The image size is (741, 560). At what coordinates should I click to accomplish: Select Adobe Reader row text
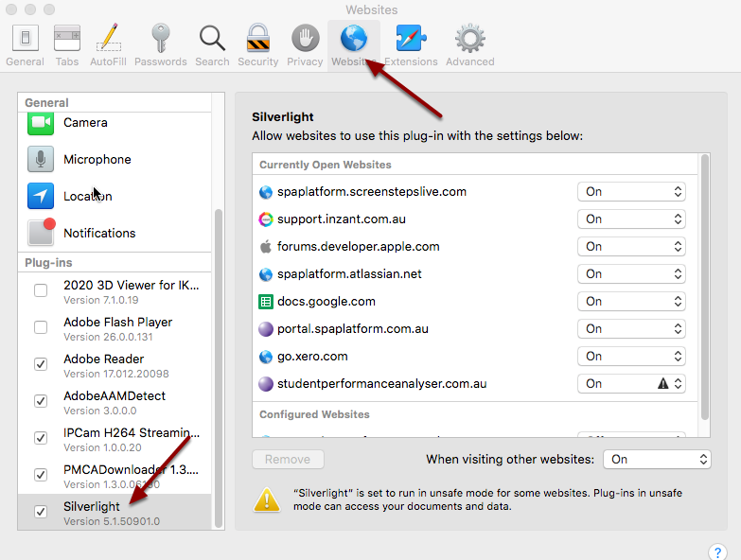click(103, 359)
